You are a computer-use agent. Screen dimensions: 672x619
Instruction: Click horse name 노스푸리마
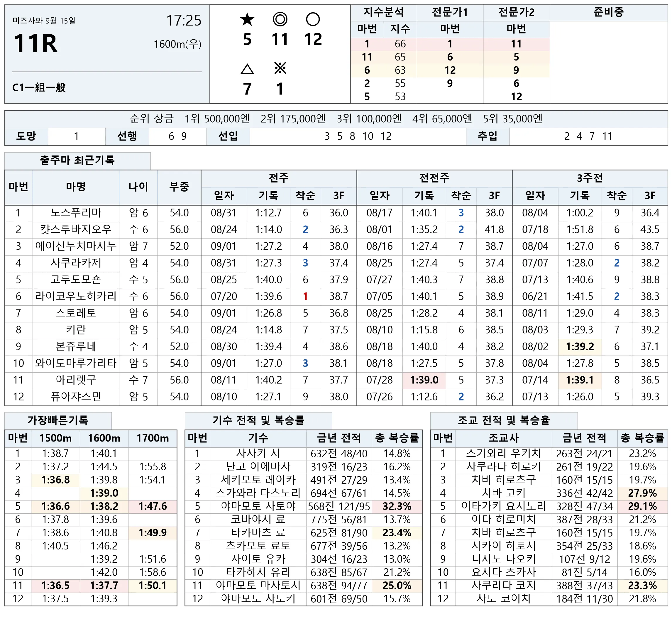pos(76,213)
